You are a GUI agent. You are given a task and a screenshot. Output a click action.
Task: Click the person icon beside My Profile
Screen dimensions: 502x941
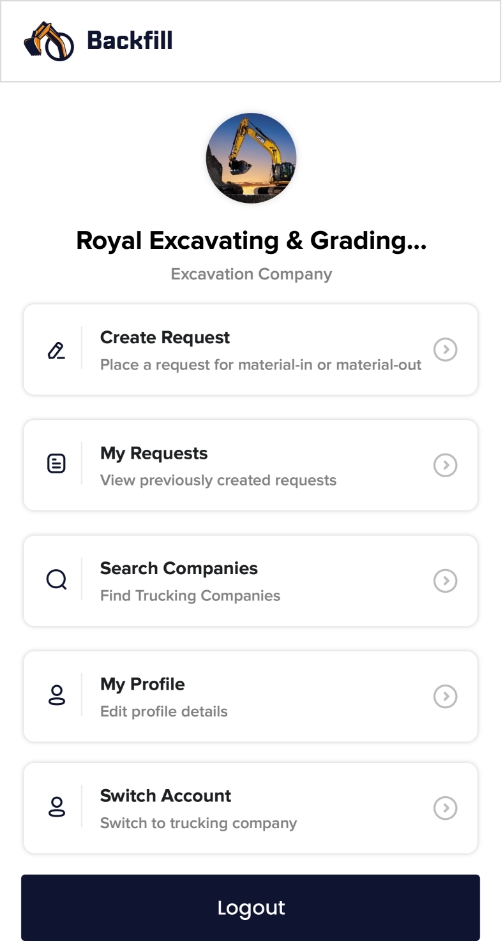click(x=56, y=695)
